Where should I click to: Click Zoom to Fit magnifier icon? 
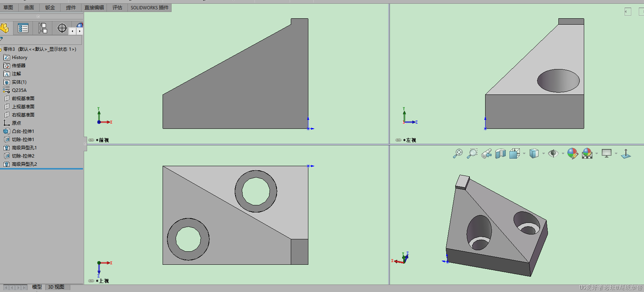point(457,153)
